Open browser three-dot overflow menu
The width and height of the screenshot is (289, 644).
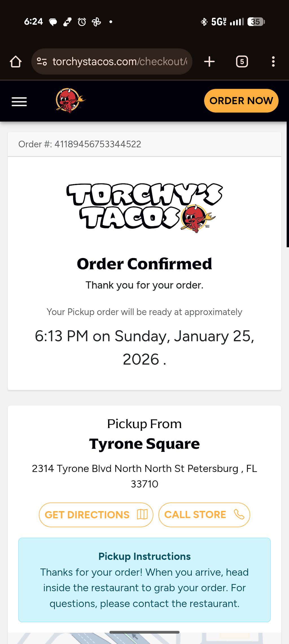tap(273, 62)
